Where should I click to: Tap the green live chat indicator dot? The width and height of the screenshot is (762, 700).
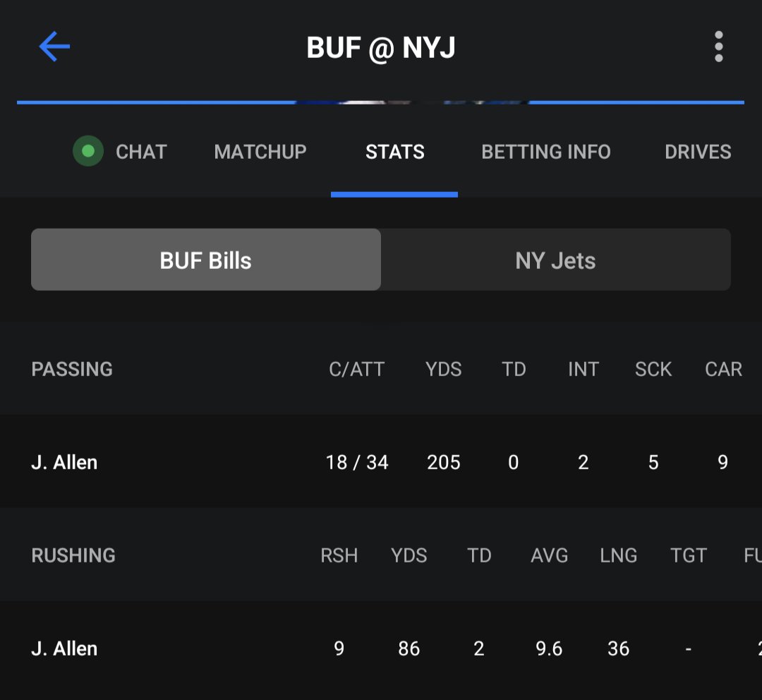coord(88,151)
